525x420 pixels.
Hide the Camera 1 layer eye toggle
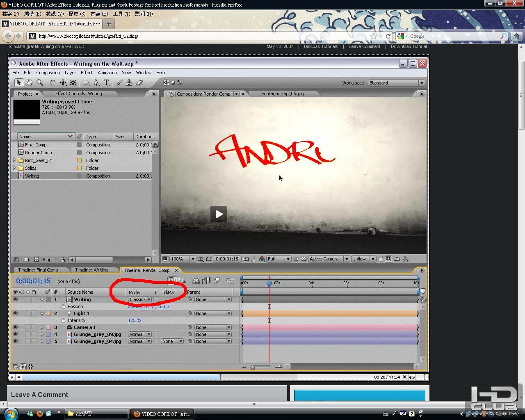(15, 327)
